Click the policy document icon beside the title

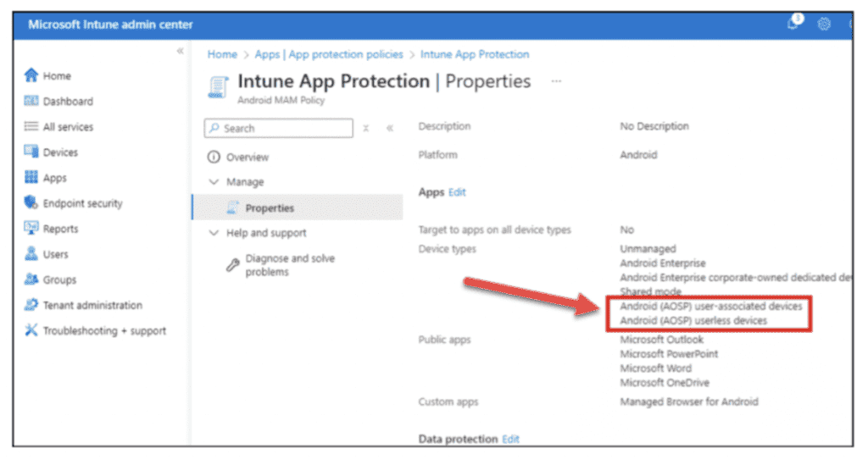click(218, 87)
